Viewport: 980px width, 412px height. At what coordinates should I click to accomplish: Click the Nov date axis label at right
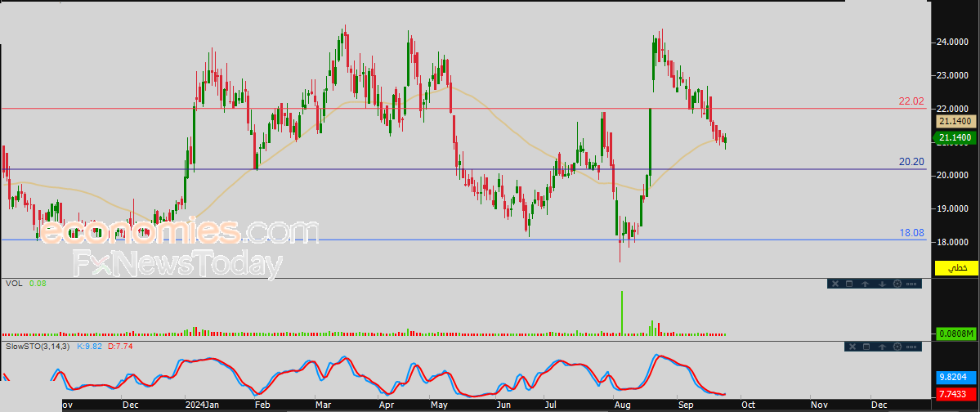819,405
